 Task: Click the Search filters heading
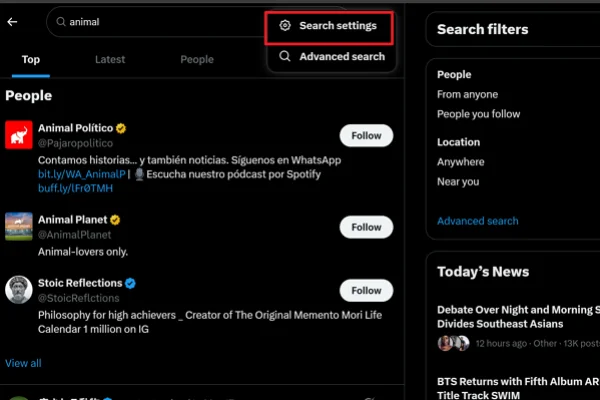[x=483, y=29]
